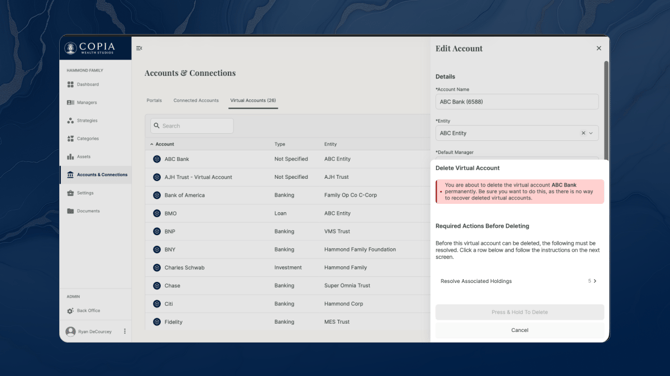Click the BNY row account icon
This screenshot has width=670, height=376.
coord(157,250)
